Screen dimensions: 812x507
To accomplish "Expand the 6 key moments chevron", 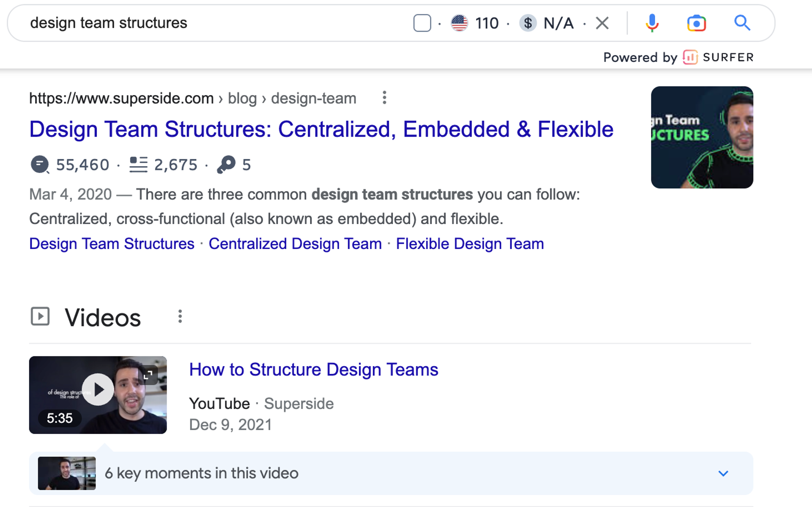I will point(723,473).
